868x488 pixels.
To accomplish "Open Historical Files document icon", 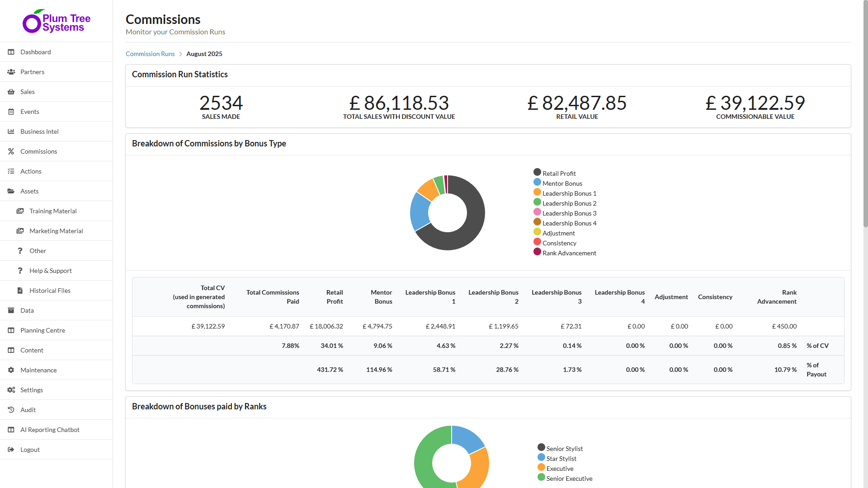I will click(20, 291).
